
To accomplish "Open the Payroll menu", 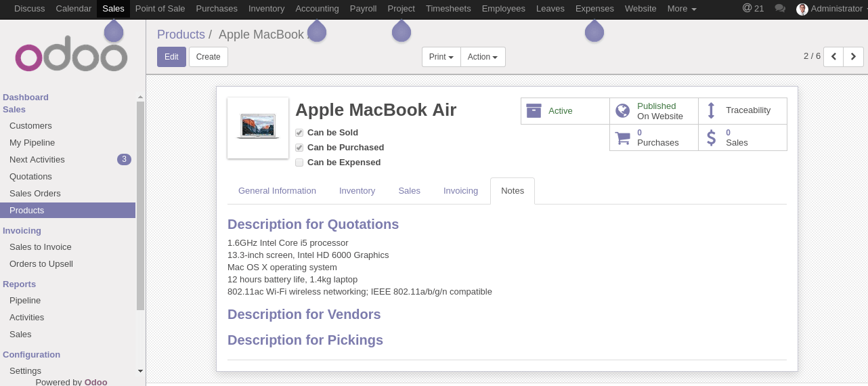I will click(363, 9).
